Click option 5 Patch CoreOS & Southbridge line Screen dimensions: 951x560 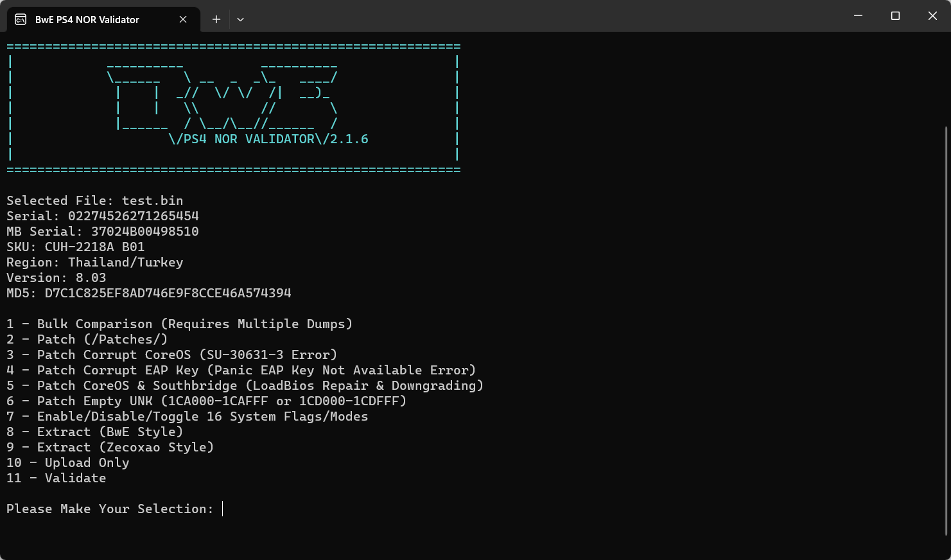(x=245, y=386)
